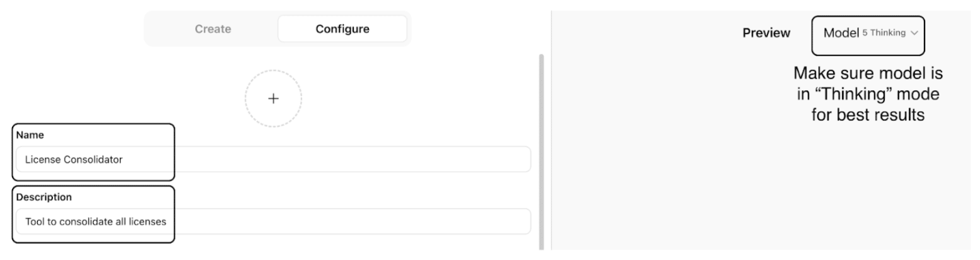980x260 pixels.
Task: Click the plus icon to add image
Action: (273, 99)
